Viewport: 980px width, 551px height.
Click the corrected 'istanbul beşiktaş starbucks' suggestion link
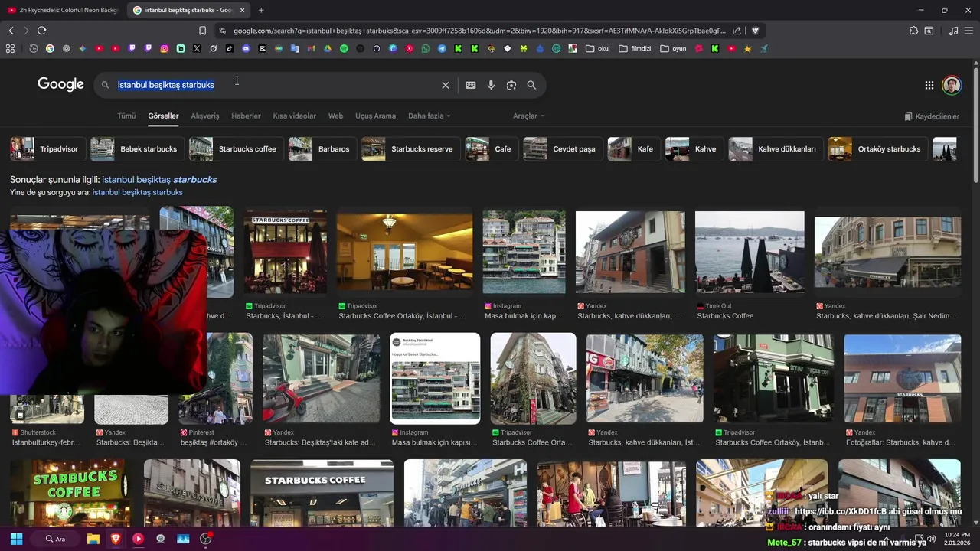tap(159, 179)
